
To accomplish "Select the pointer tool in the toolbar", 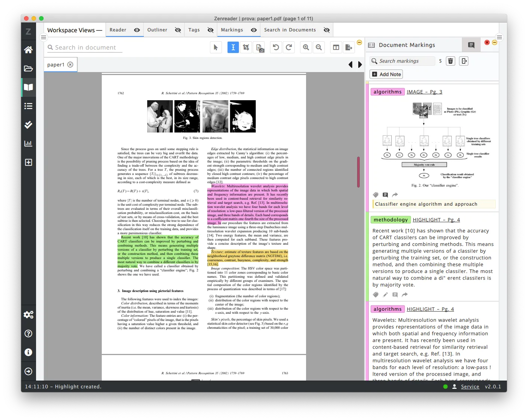I will [x=216, y=47].
